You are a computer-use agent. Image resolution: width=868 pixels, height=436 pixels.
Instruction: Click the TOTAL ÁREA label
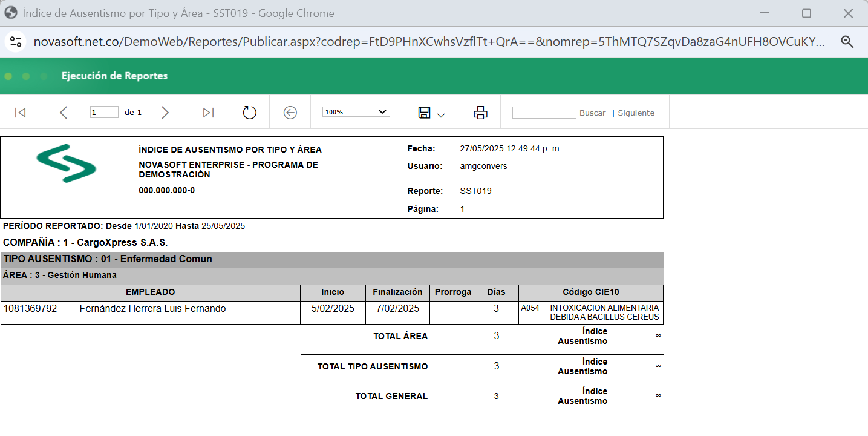[400, 336]
